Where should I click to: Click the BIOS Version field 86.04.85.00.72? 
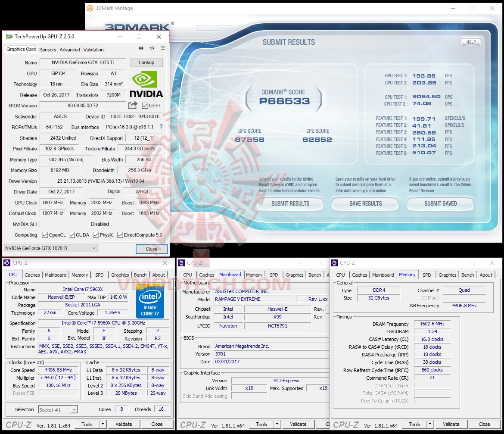point(83,106)
